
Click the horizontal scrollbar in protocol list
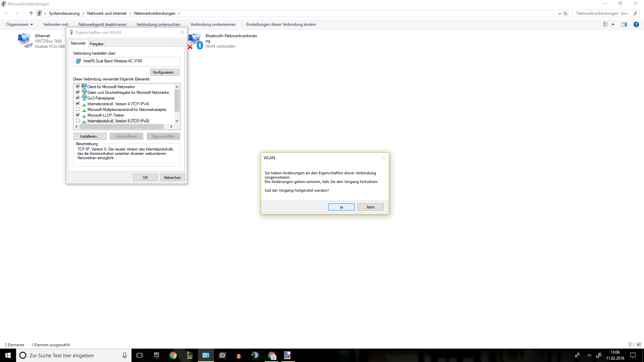point(121,127)
